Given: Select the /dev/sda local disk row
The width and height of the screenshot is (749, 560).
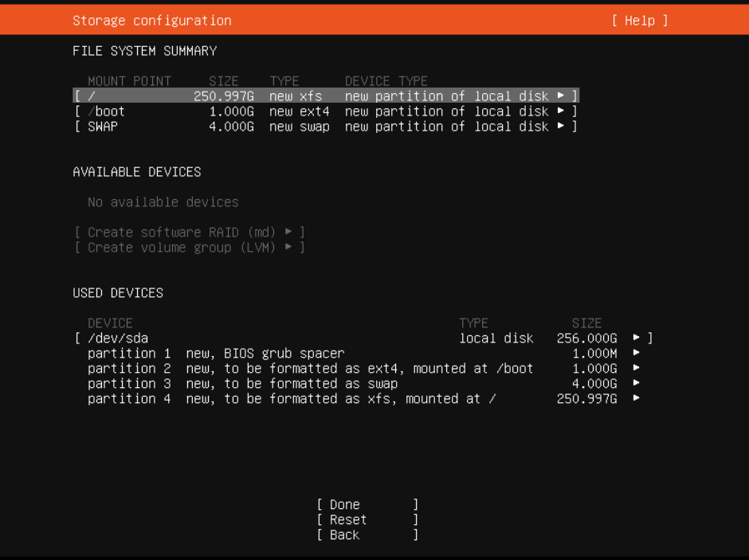Looking at the screenshot, I should coord(363,339).
